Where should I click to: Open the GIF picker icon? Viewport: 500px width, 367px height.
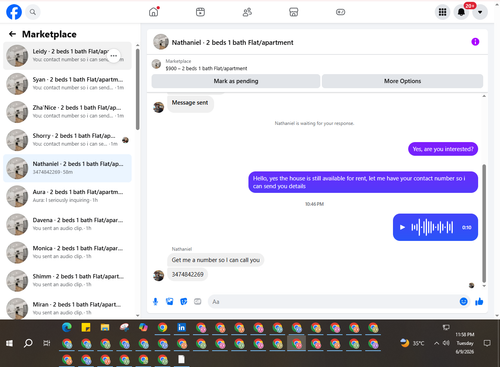coord(198,302)
